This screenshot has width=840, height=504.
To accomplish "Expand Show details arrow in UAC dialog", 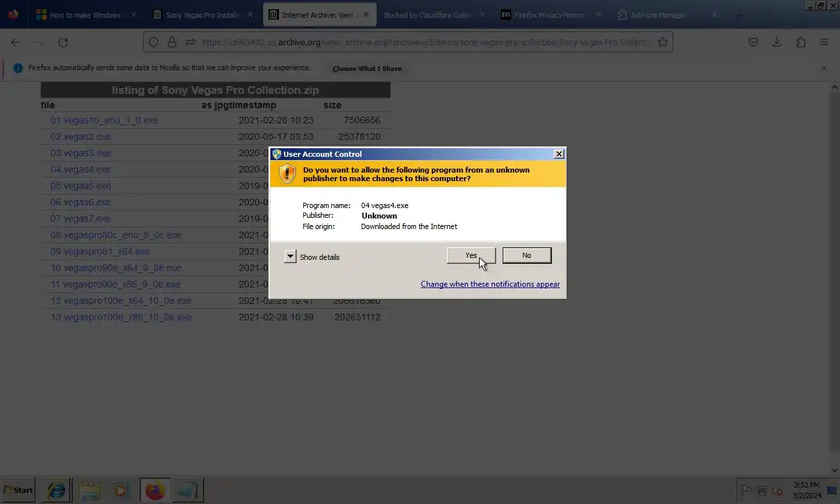I will [290, 257].
